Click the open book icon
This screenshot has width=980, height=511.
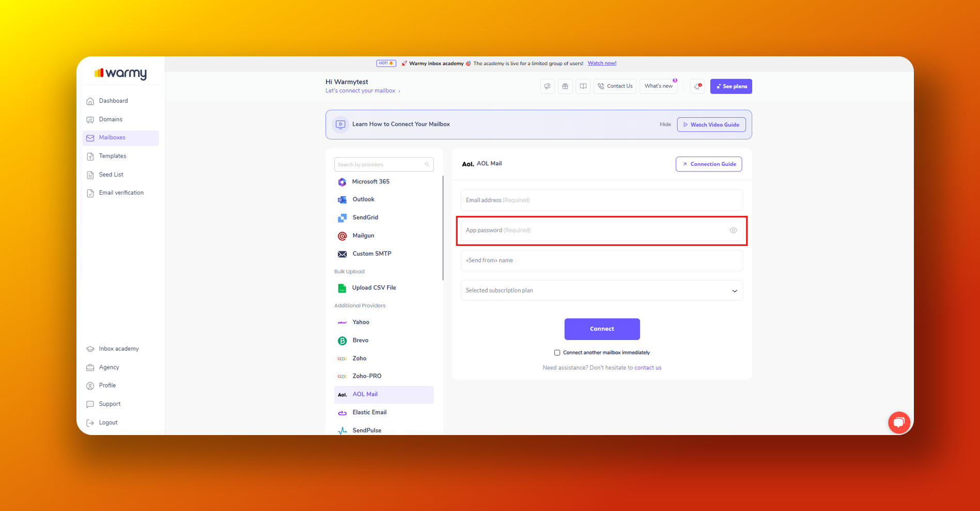(x=583, y=86)
